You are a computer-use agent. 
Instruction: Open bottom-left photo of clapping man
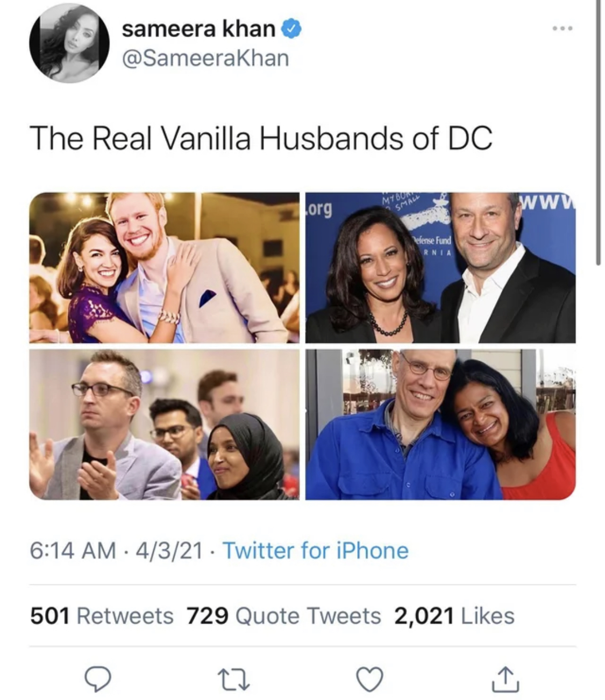click(x=164, y=425)
